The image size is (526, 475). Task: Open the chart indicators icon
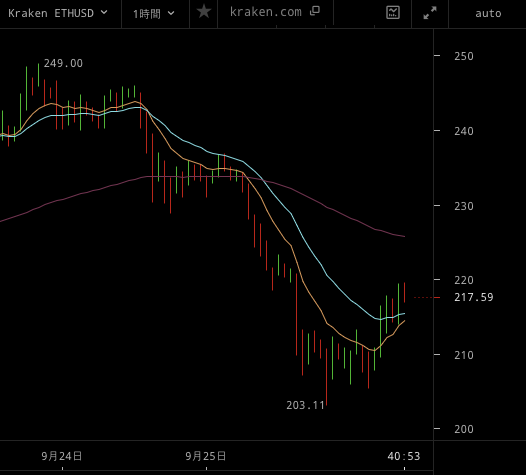click(393, 13)
